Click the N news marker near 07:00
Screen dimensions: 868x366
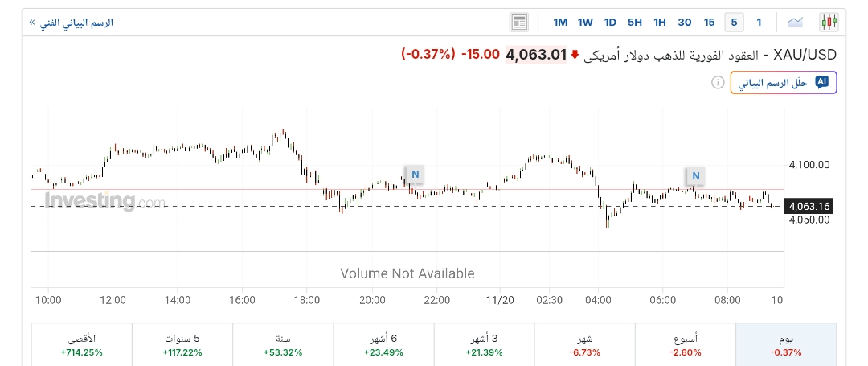(x=696, y=175)
